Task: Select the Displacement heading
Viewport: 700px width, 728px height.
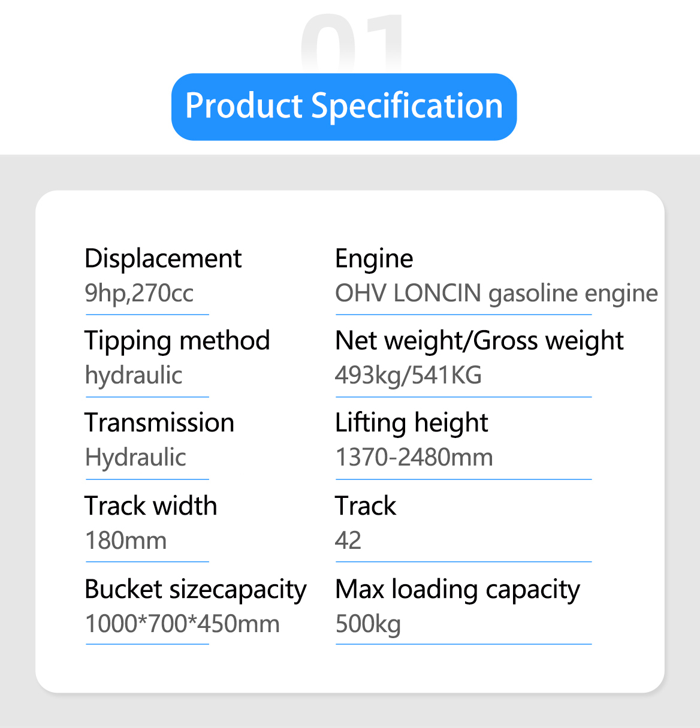Action: [163, 259]
